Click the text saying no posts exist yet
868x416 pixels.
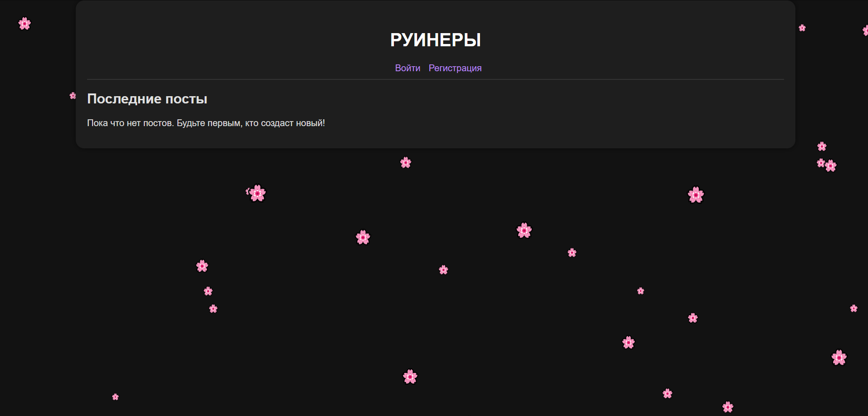206,122
